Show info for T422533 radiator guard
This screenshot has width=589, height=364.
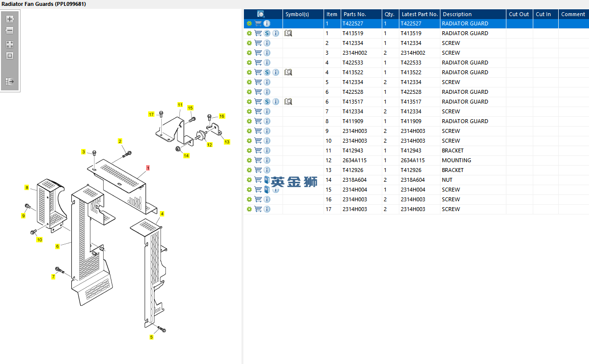(267, 63)
